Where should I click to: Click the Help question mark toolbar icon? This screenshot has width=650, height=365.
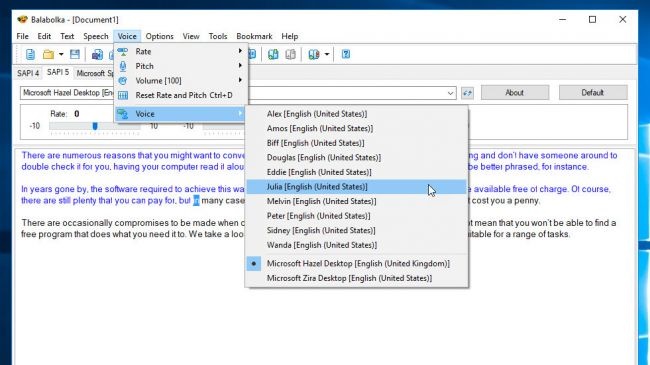coord(346,54)
